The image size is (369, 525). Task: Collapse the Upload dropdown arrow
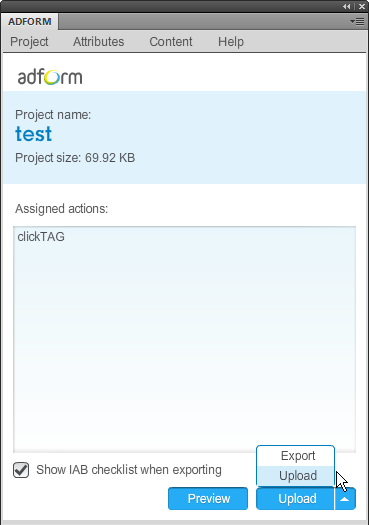coord(345,499)
